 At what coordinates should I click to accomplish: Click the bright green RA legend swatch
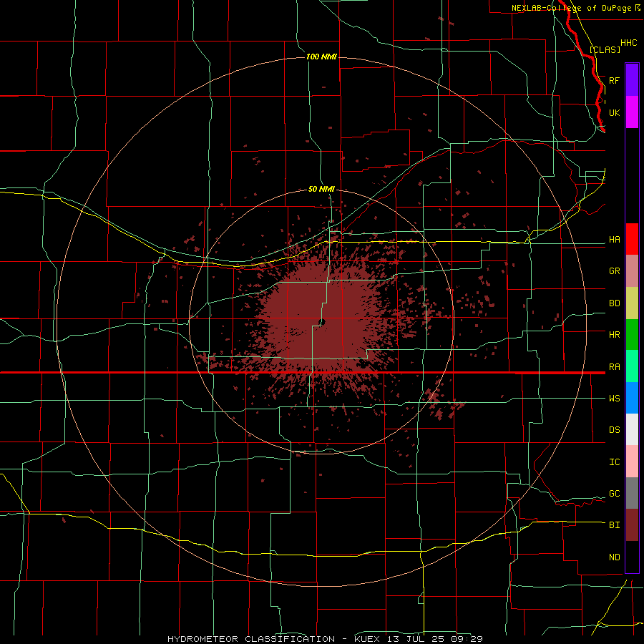coord(632,366)
